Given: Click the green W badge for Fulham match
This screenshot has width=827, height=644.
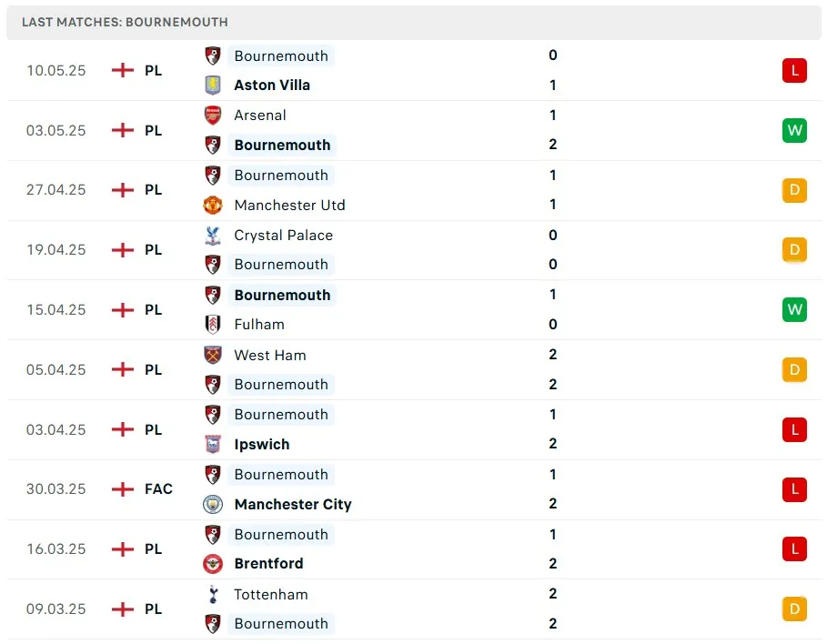Looking at the screenshot, I should pyautogui.click(x=794, y=310).
